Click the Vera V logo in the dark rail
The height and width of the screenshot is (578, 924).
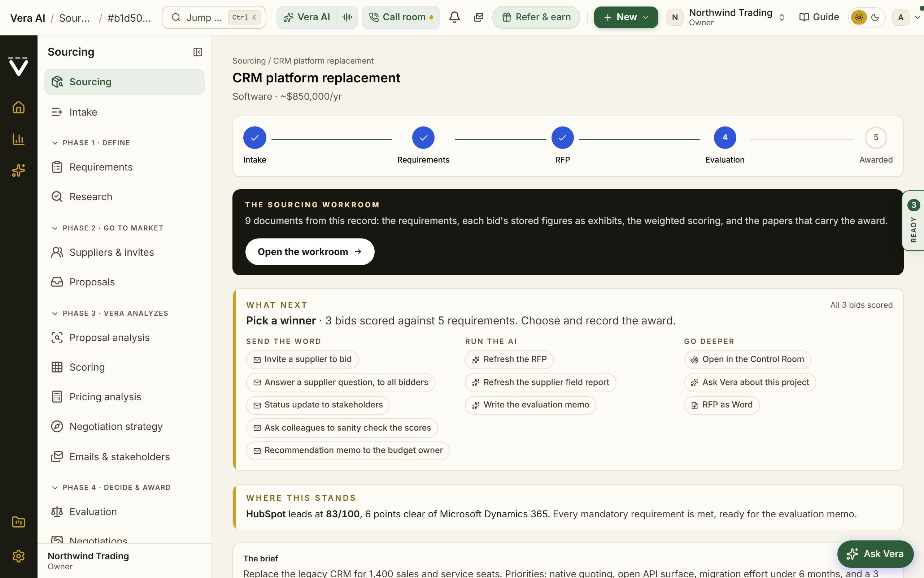click(18, 66)
